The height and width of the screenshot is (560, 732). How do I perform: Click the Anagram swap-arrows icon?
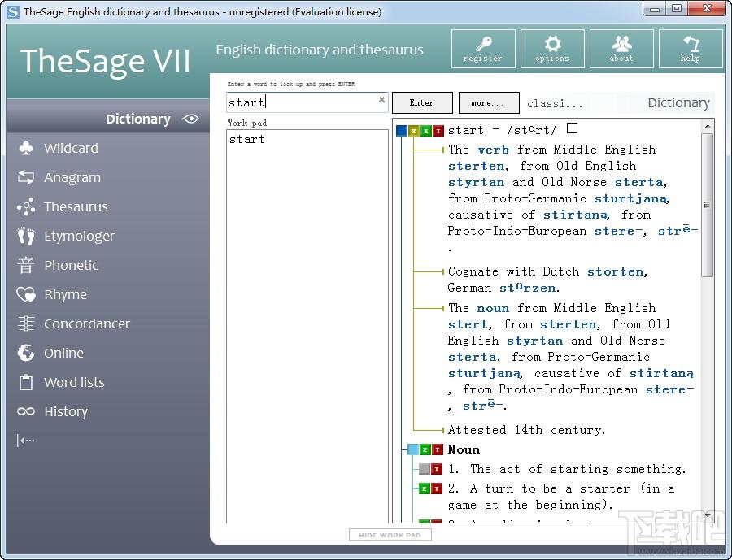26,177
